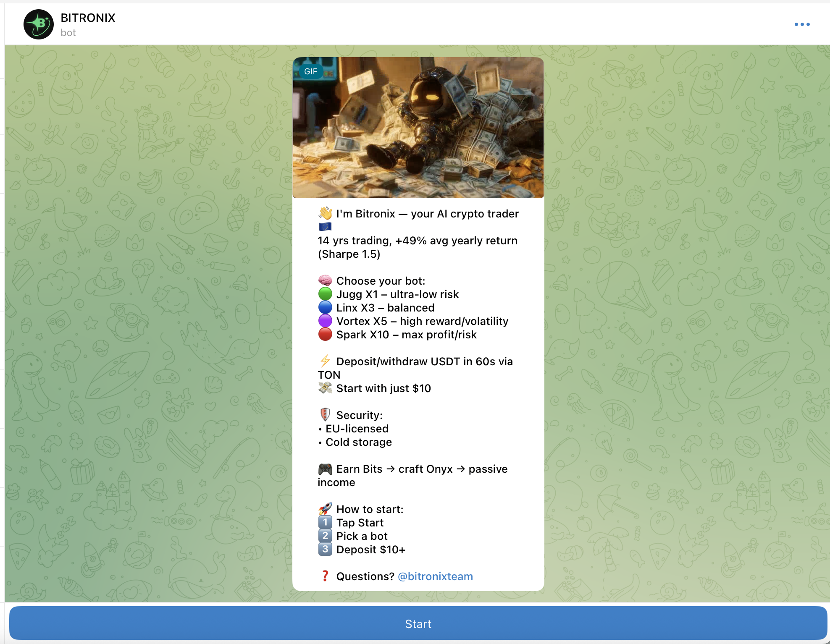Open the three-dot options menu
Screen dimensions: 830x644
(x=802, y=24)
